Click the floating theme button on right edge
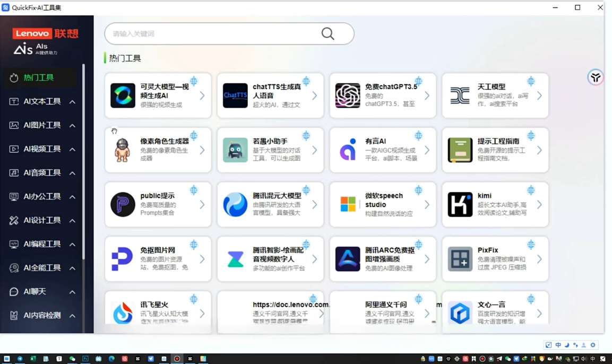The width and height of the screenshot is (612, 364). 595,77
